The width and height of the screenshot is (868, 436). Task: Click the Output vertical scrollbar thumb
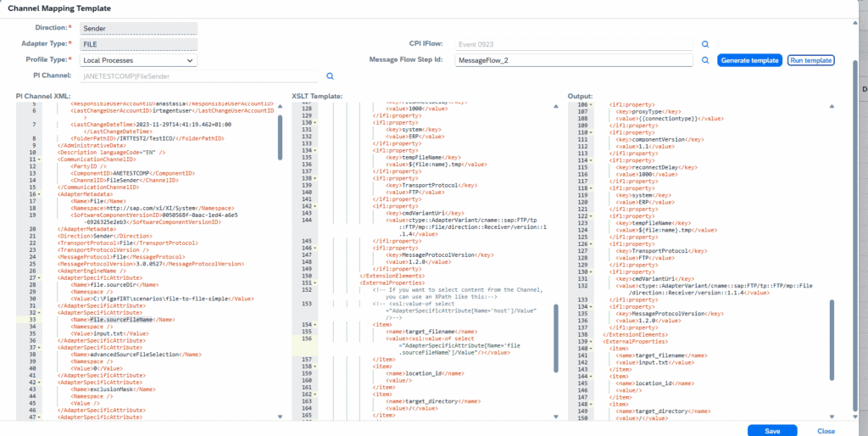click(832, 339)
